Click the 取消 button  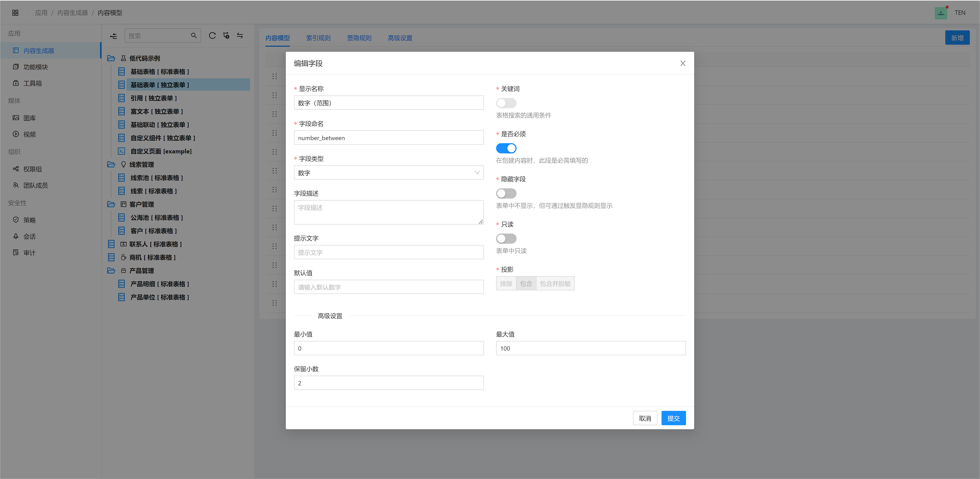[x=644, y=418]
